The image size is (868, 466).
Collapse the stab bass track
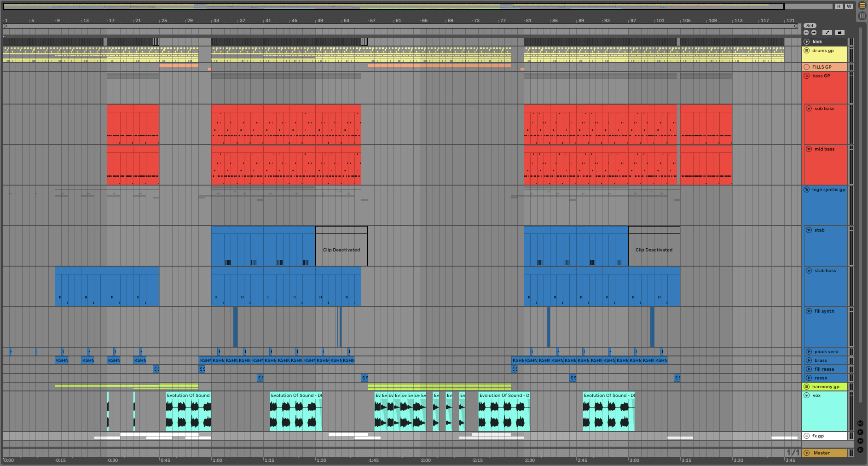click(809, 270)
